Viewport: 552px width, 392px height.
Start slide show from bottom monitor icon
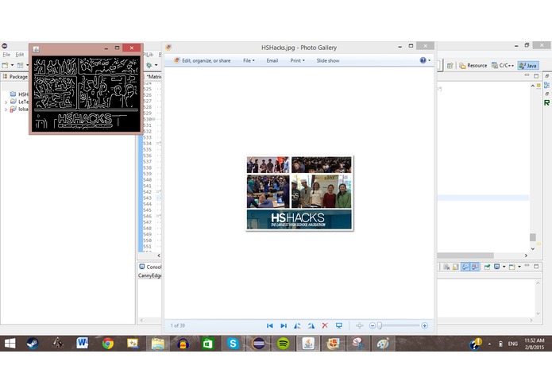pos(338,326)
